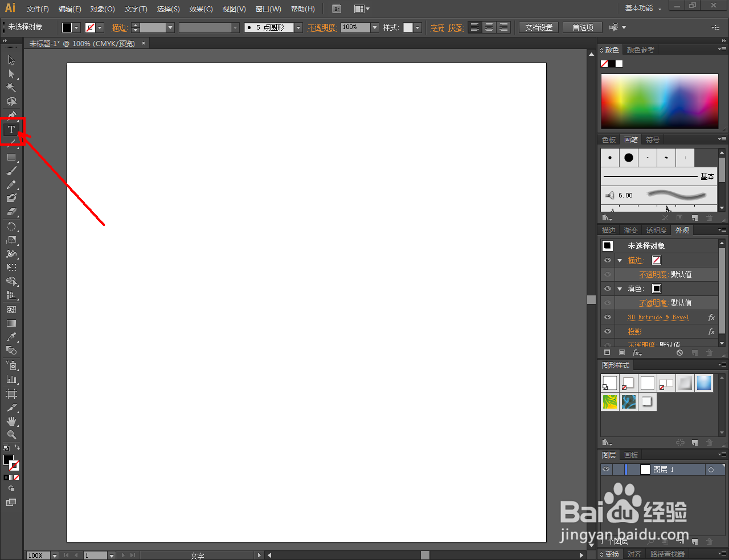Select the Hand tool
The width and height of the screenshot is (729, 560).
tap(11, 421)
